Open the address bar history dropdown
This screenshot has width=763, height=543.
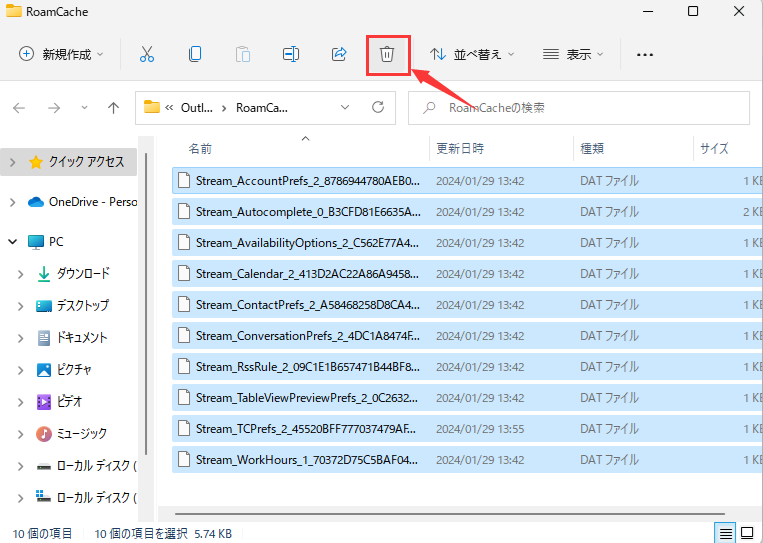point(345,107)
